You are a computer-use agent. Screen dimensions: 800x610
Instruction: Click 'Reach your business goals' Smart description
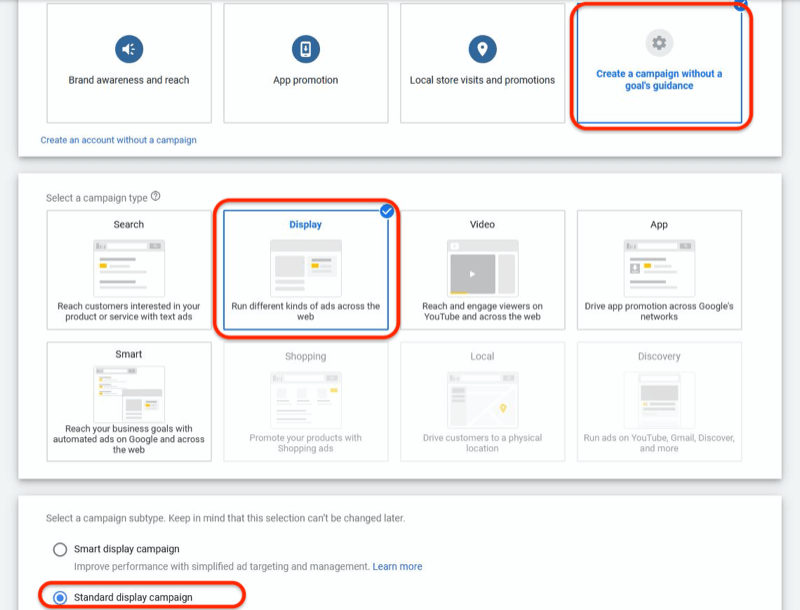coord(129,439)
